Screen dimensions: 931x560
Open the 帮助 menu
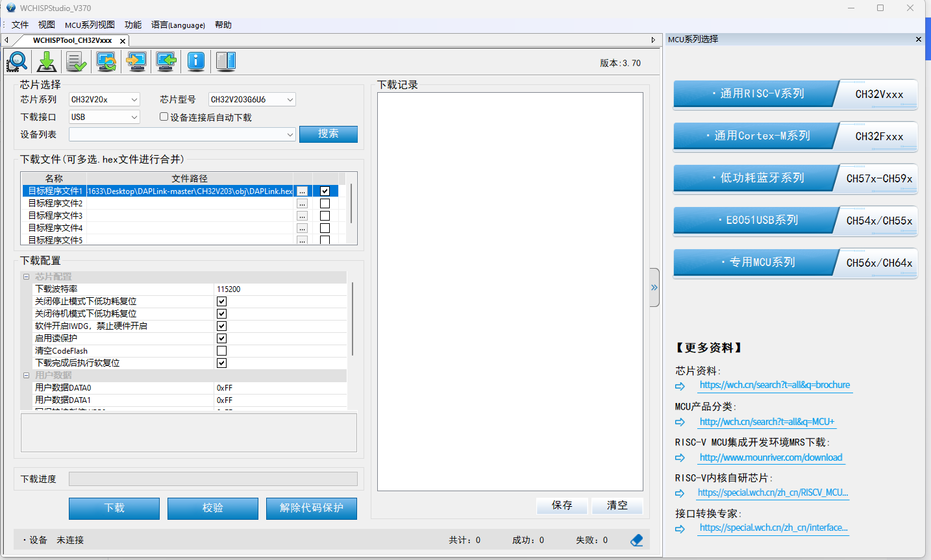click(223, 25)
